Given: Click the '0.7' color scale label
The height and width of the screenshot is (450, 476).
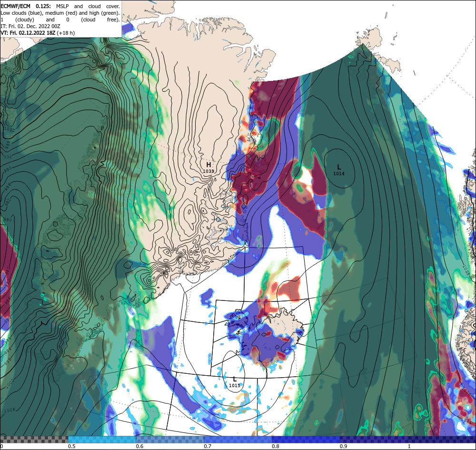Looking at the screenshot, I should click(208, 446).
